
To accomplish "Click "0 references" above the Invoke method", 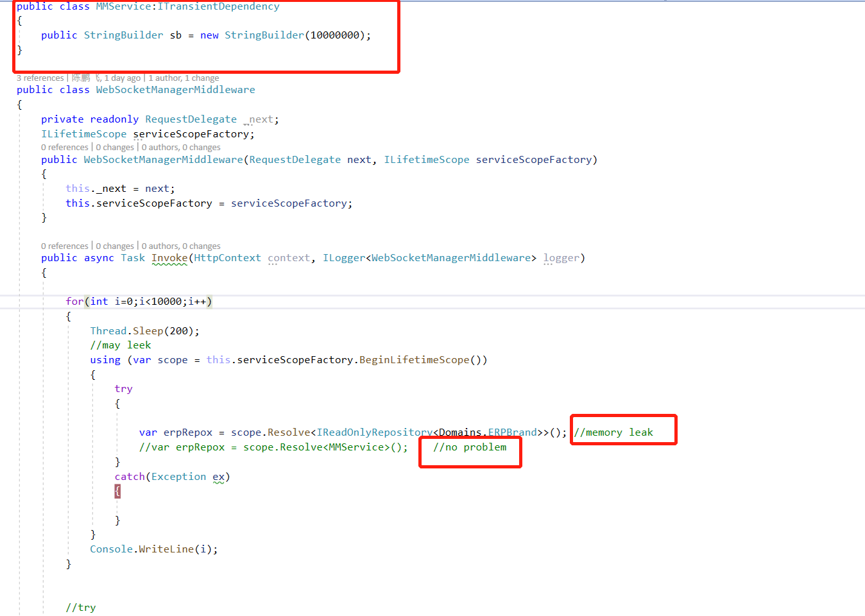I will tap(64, 246).
